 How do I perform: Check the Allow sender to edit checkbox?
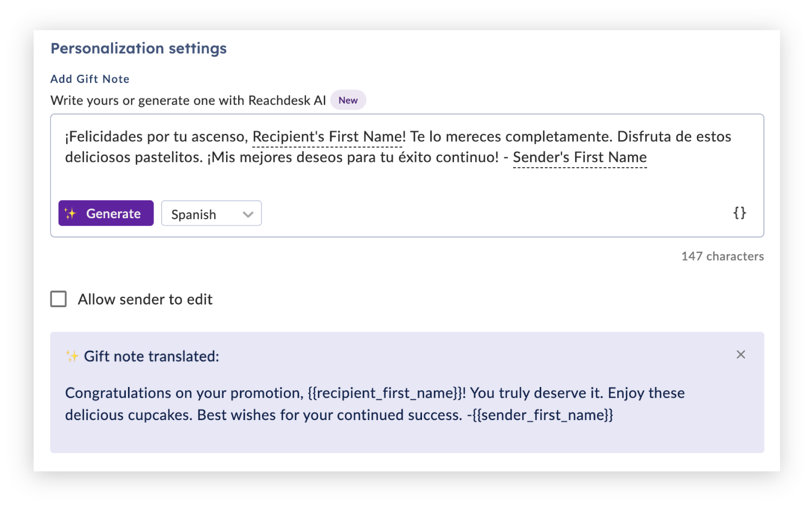point(59,299)
